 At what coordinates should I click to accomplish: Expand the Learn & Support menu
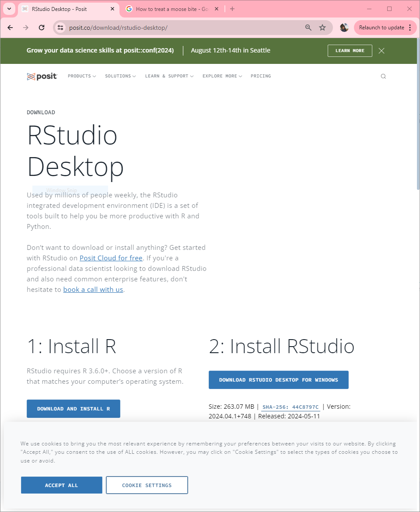(169, 76)
